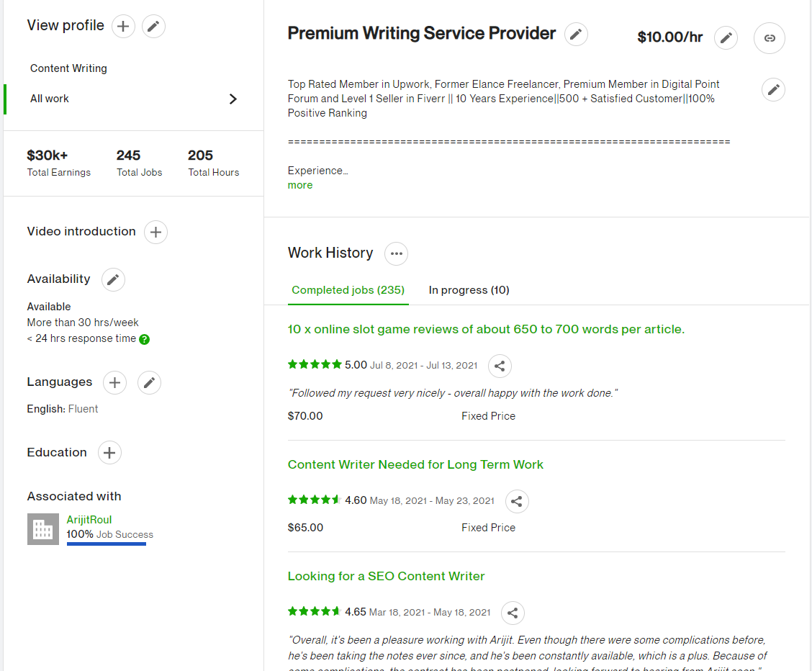Expand the overview with the more link
The height and width of the screenshot is (671, 812).
[300, 185]
